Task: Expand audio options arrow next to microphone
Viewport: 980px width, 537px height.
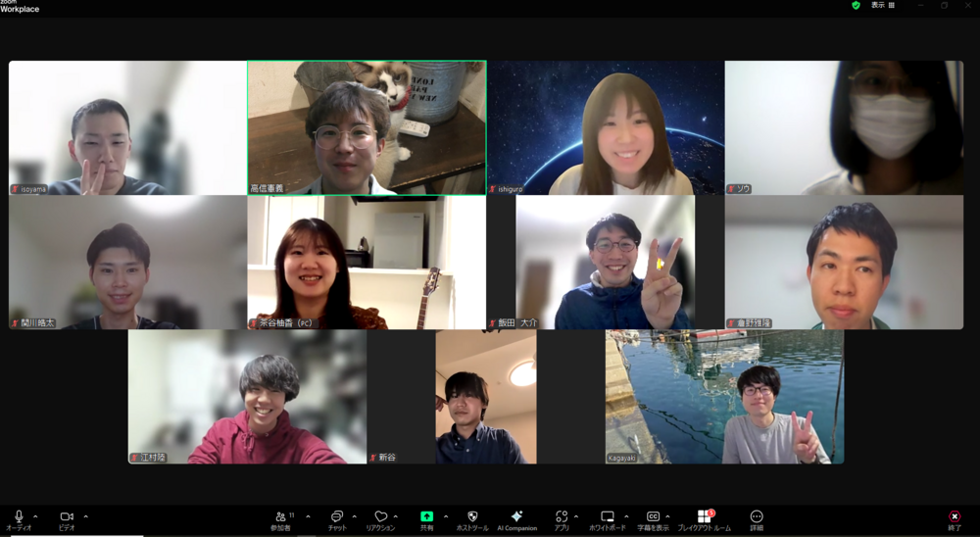Action: pos(36,515)
